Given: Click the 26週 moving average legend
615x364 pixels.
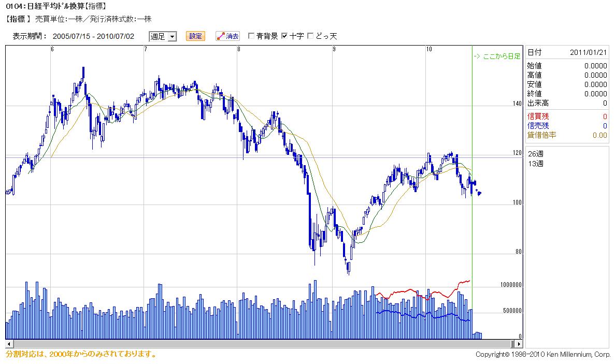Looking at the screenshot, I should (535, 154).
